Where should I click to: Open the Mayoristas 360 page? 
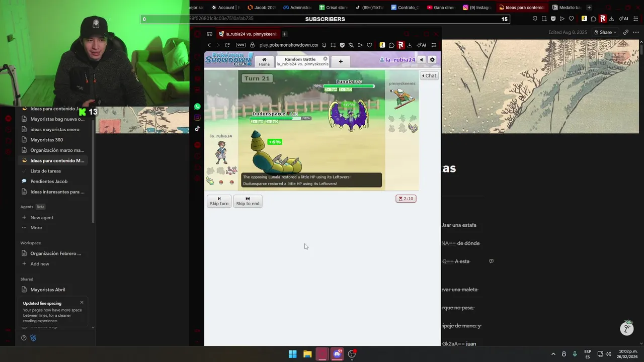53,140
